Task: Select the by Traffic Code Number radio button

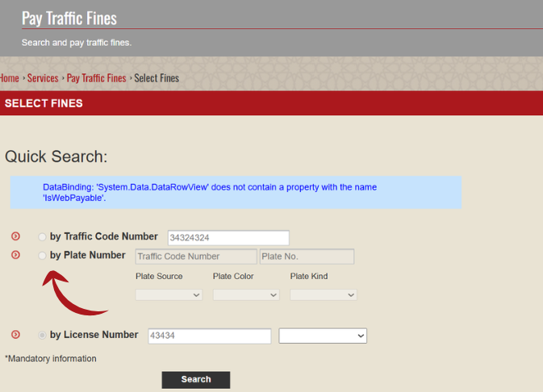Action: [x=42, y=237]
